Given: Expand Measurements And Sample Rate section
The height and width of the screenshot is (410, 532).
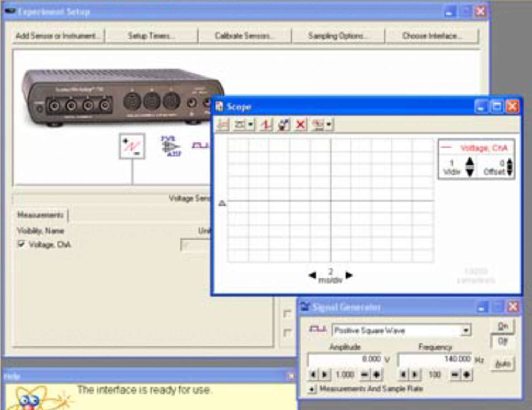Looking at the screenshot, I should point(312,389).
